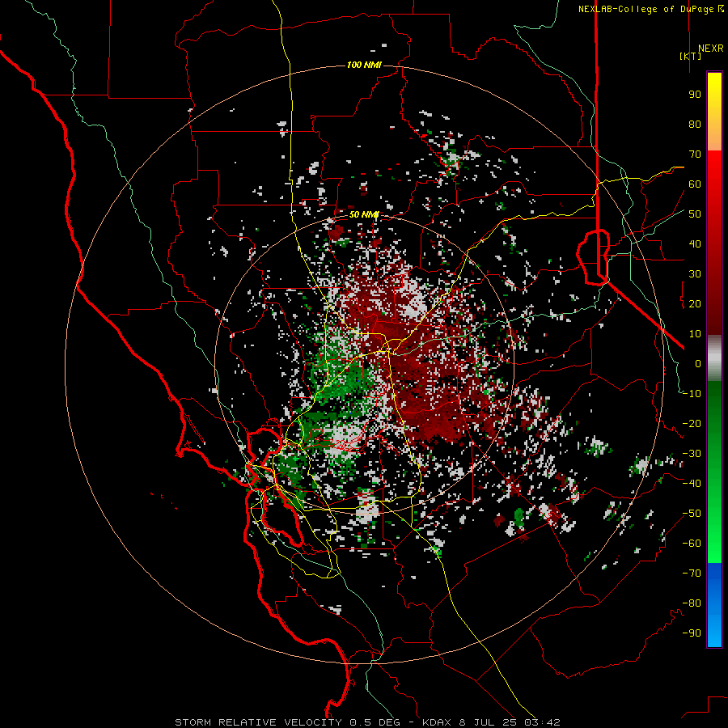Click the -80 value on the velocity scale
Viewport: 728px width, 728px height.
click(x=692, y=603)
